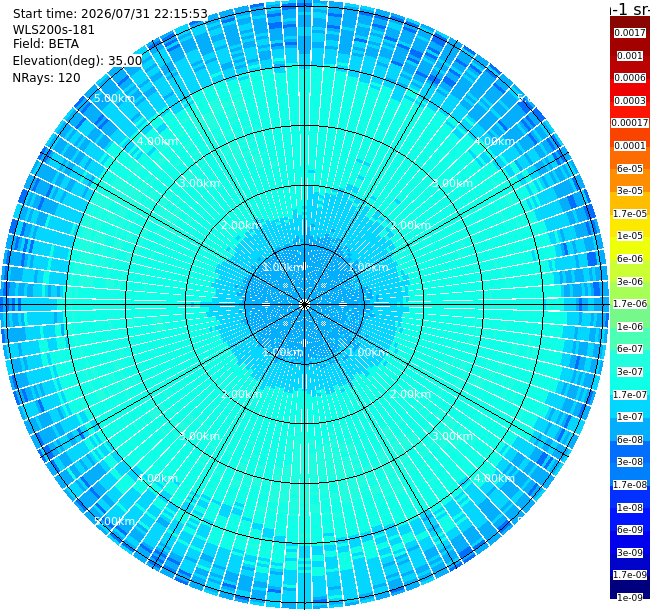Select the WLS200s-181 instrument label

click(x=53, y=30)
